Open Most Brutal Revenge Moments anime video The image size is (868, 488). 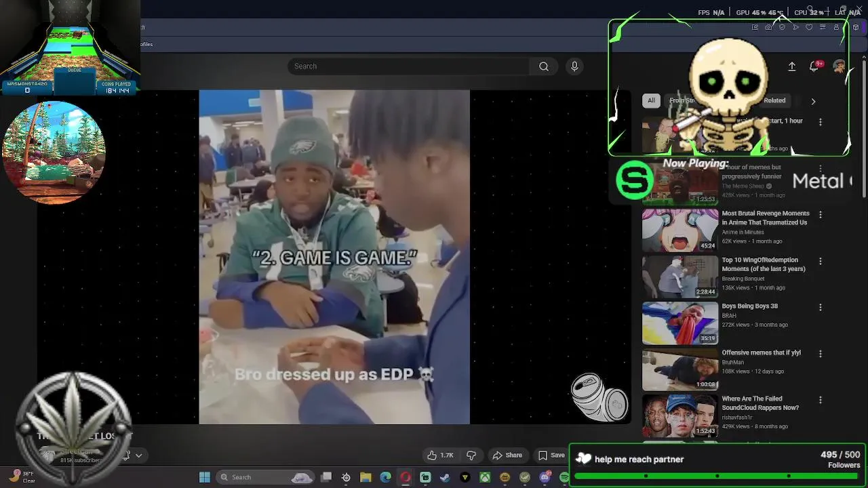coord(764,218)
